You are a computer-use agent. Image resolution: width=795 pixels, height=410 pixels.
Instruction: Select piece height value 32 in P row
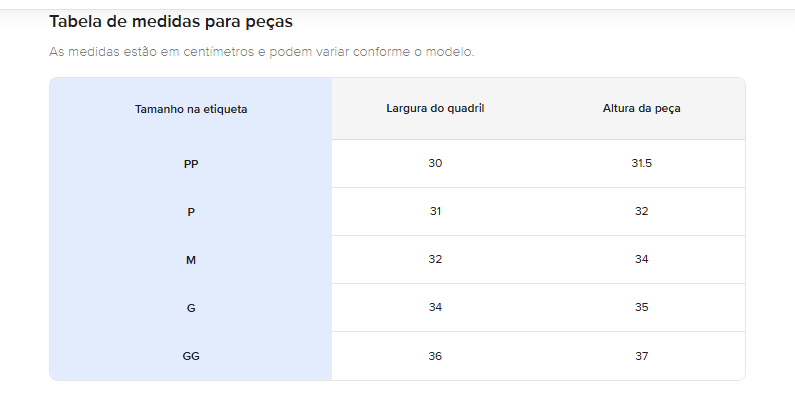pos(641,211)
